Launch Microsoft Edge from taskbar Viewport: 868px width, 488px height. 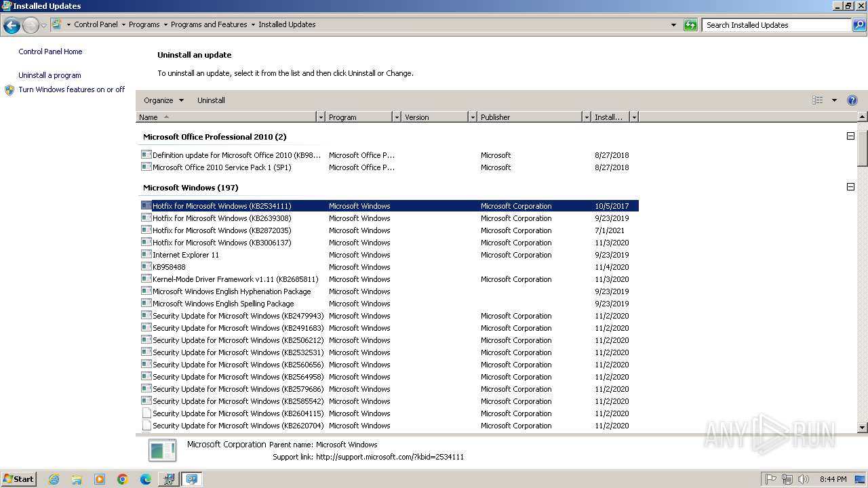146,479
